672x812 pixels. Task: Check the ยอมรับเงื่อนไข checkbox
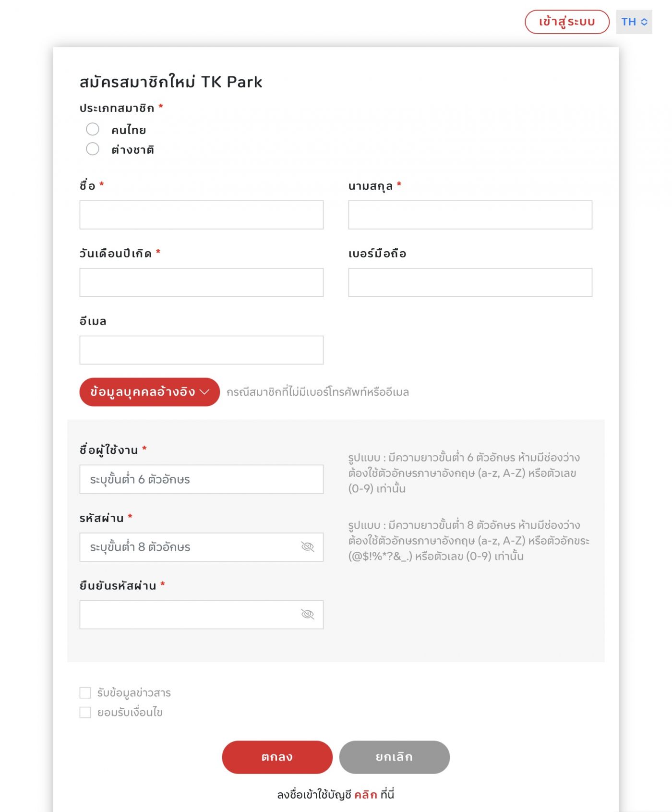coord(85,712)
